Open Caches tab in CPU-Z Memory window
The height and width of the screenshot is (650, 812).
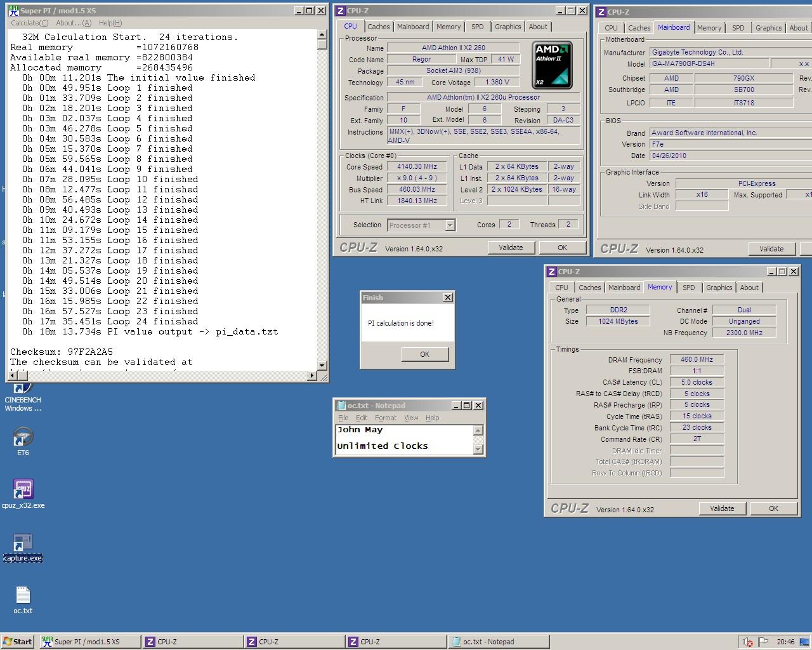click(589, 288)
